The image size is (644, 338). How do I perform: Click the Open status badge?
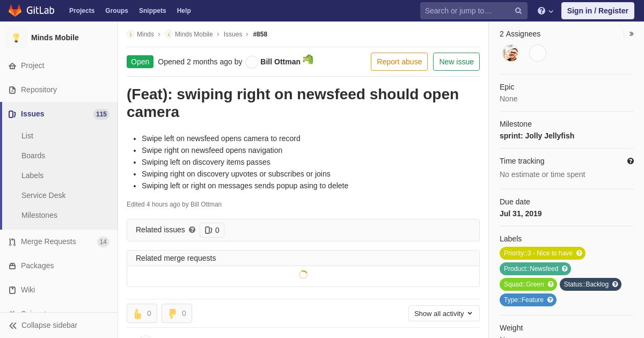pyautogui.click(x=140, y=62)
